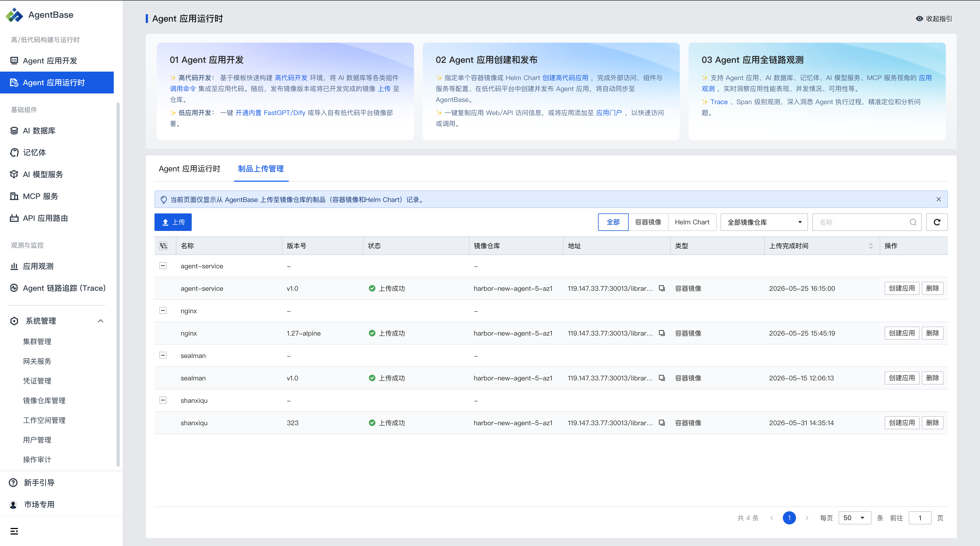Open 工作空间管理 submenu item
The width and height of the screenshot is (980, 546).
(44, 420)
